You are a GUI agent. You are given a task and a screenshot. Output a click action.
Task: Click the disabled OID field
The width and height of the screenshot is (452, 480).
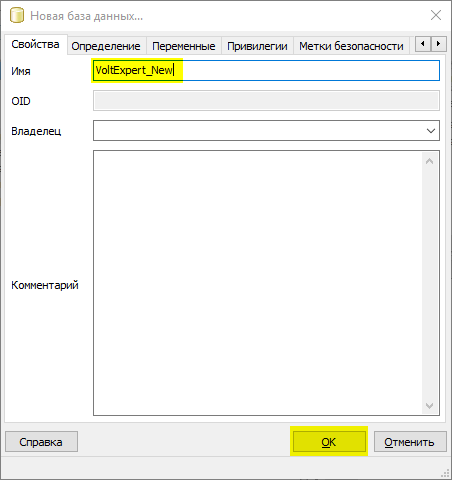tap(266, 101)
